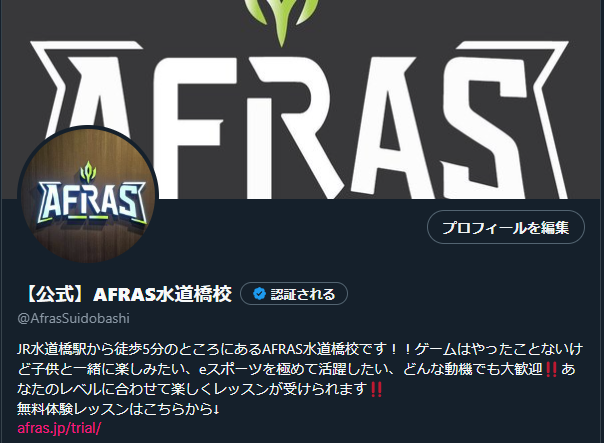The image size is (604, 443).
Task: Open the round AFRAS profile avatar
Action: [88, 195]
